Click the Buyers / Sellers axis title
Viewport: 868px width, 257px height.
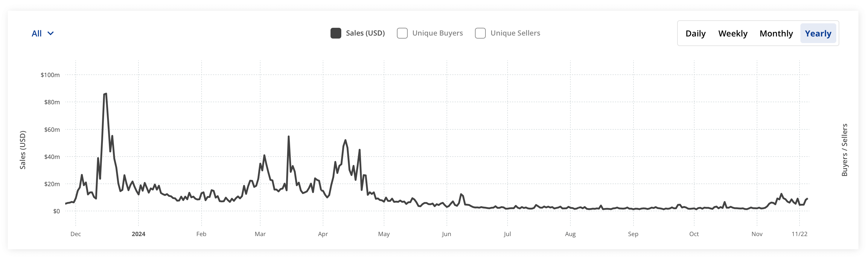(x=844, y=150)
